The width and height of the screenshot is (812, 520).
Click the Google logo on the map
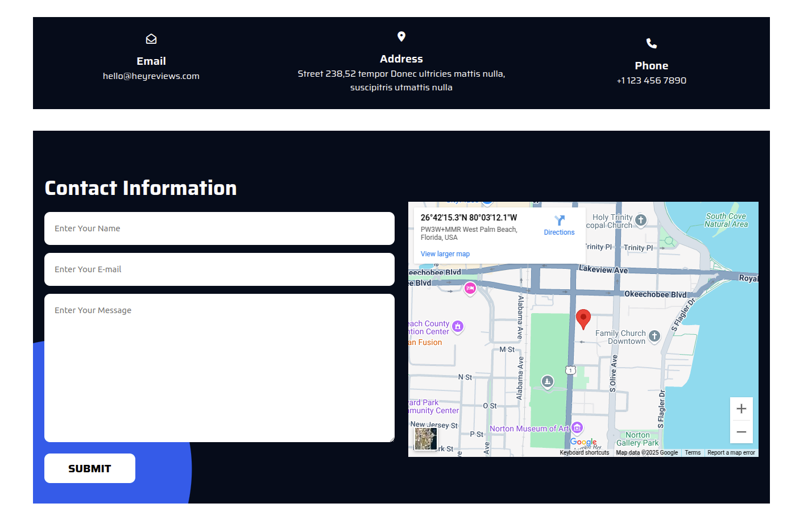583,442
